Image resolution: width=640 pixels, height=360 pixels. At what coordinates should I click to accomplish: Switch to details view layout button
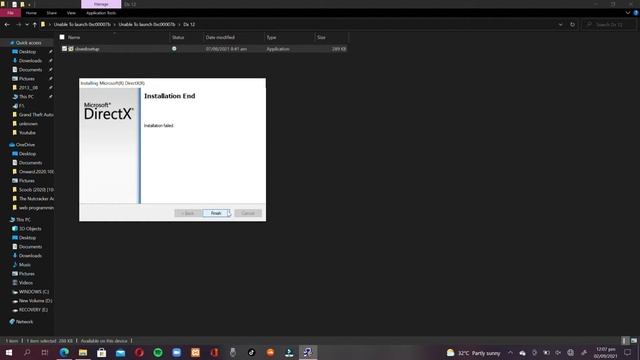coord(625,341)
